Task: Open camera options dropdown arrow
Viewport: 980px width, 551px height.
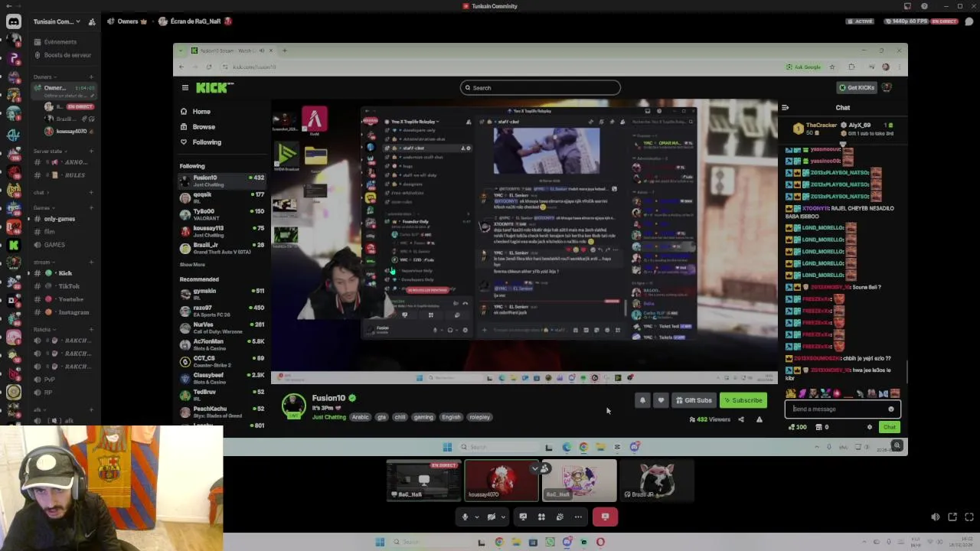Action: [x=503, y=517]
